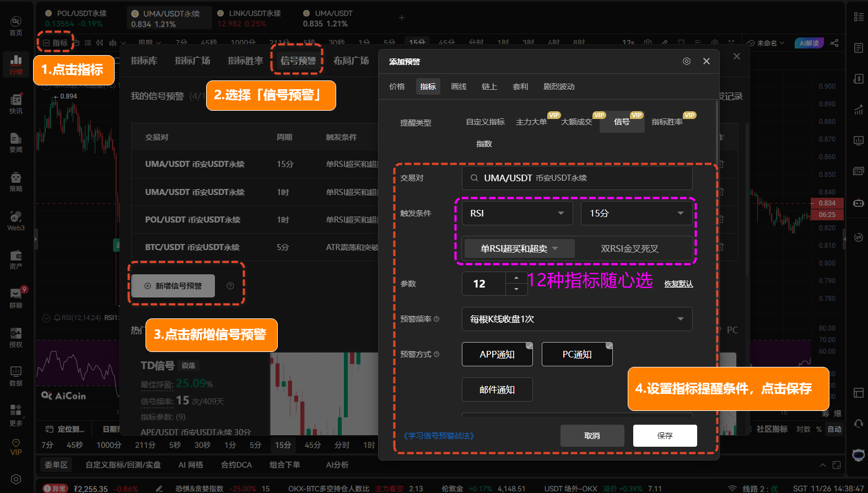Open the 学习信号预警战法 link
Viewport: 868px width, 493px height.
pos(439,436)
